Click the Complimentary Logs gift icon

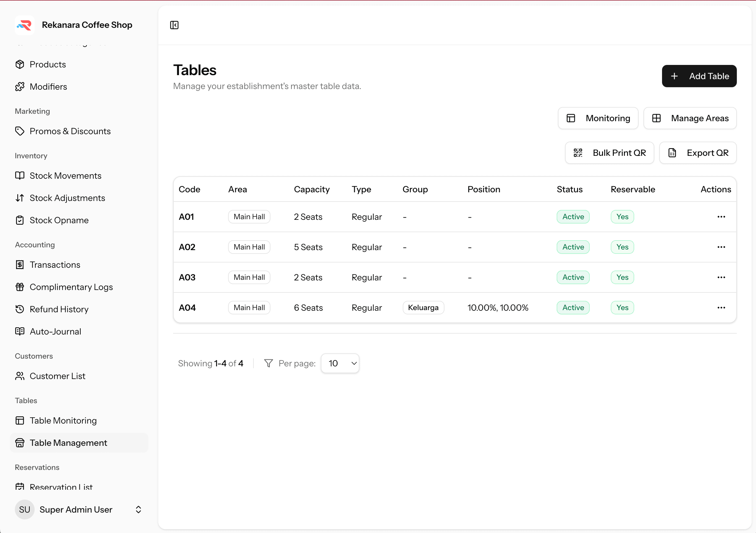pyautogui.click(x=20, y=287)
